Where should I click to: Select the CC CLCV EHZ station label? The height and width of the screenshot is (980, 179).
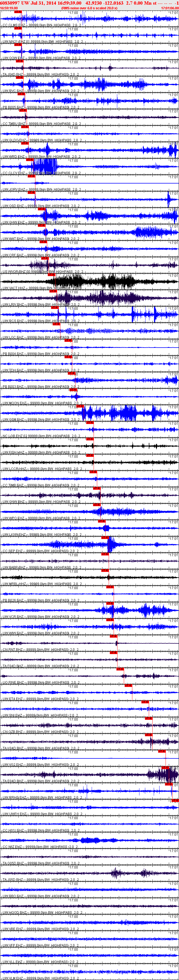click(x=42, y=173)
